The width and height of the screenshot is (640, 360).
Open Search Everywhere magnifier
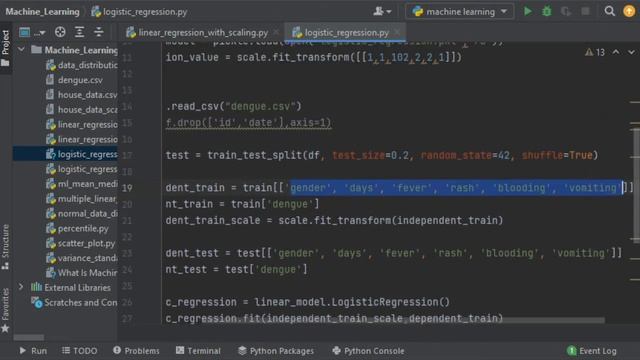(609, 11)
